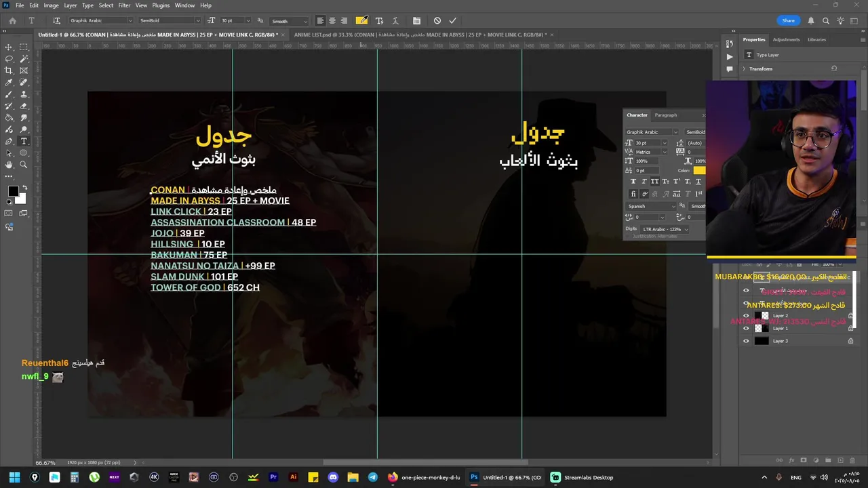Cancel current text edits in options bar

coord(437,21)
